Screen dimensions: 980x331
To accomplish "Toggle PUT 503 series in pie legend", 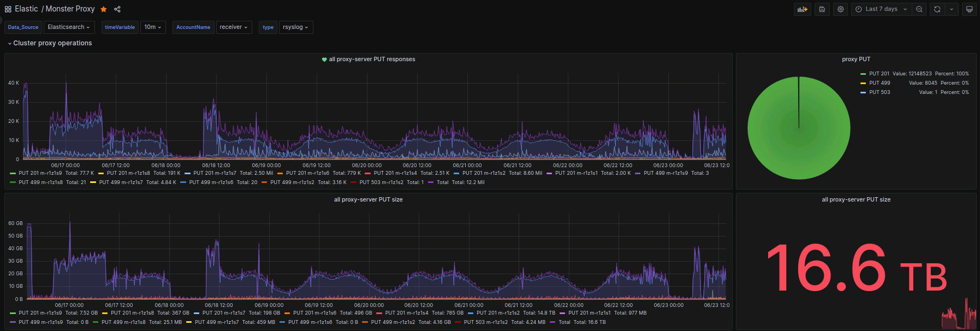I will click(879, 92).
